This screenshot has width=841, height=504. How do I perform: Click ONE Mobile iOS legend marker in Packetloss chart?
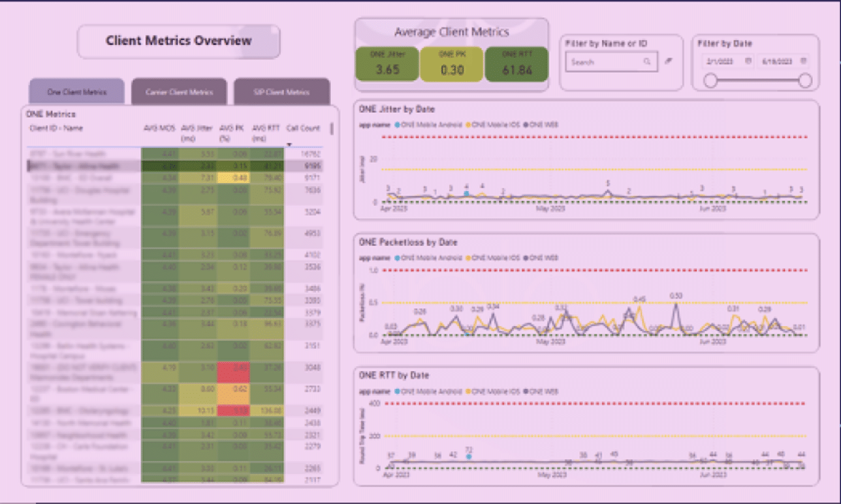[467, 257]
